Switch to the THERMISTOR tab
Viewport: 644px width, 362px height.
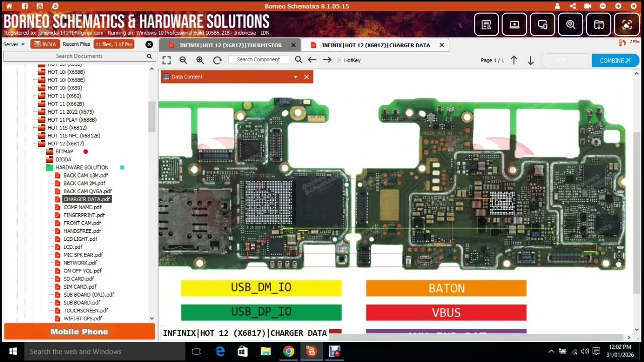[x=230, y=45]
